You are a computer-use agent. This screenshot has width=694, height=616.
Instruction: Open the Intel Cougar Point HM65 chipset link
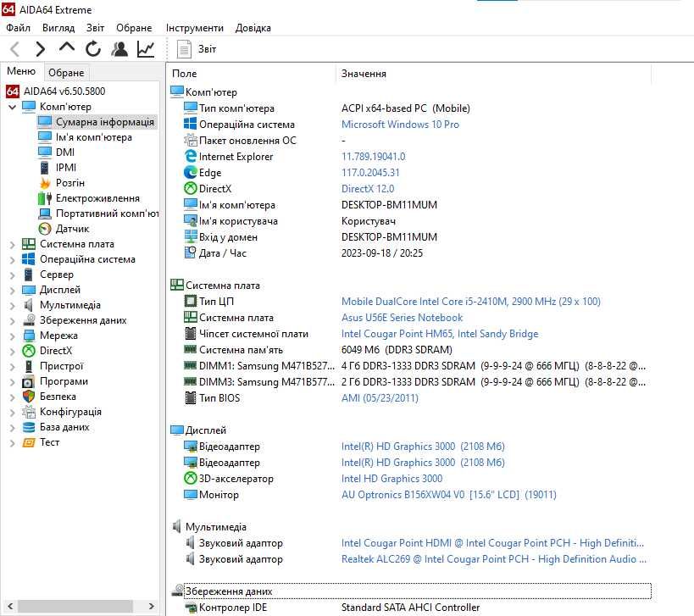tap(440, 334)
